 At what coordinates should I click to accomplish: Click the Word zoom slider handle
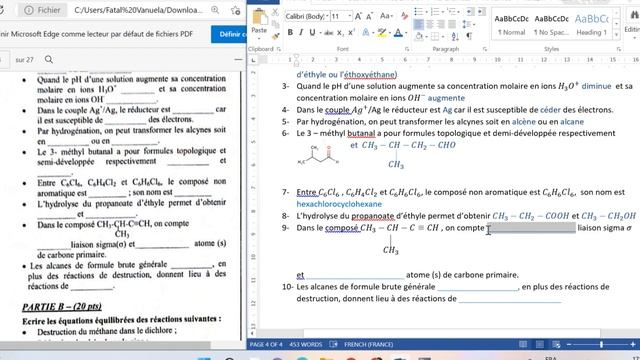point(601,344)
